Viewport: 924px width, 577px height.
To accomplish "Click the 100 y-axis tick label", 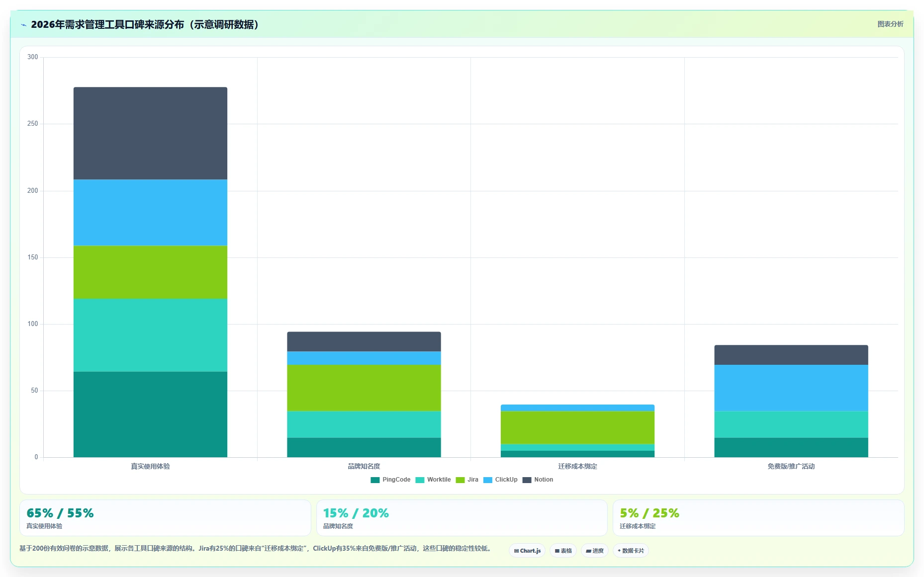I will [x=33, y=324].
